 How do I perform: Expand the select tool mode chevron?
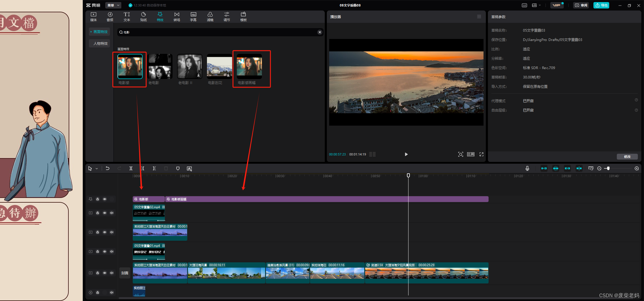(97, 169)
